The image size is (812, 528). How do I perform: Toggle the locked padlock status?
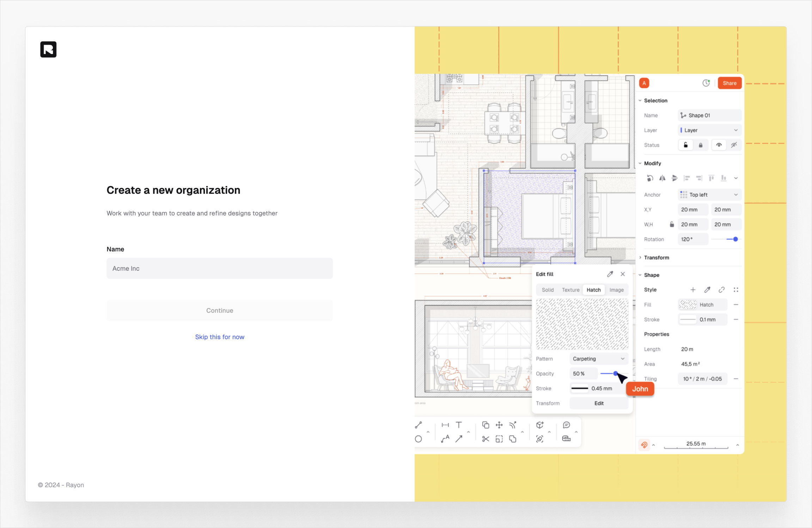tap(701, 145)
